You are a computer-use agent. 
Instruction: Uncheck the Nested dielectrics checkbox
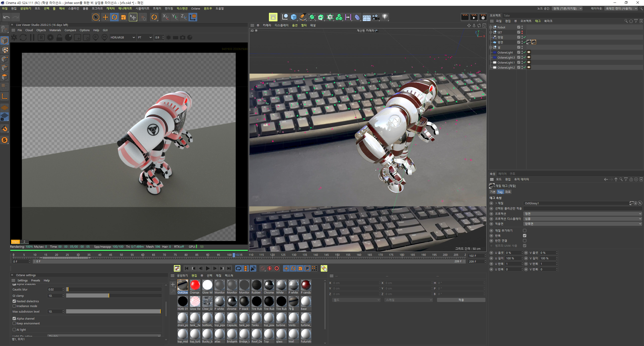(14, 301)
